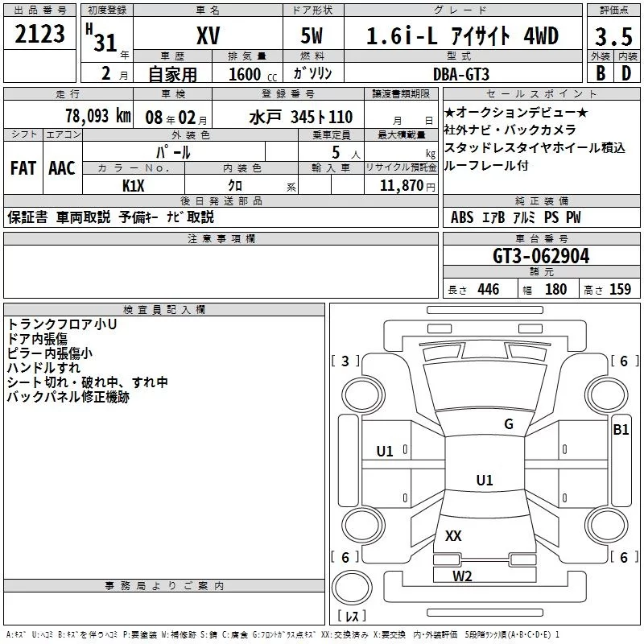The image size is (644, 644).
Task: Click the interior grade D
Action: pos(626,73)
